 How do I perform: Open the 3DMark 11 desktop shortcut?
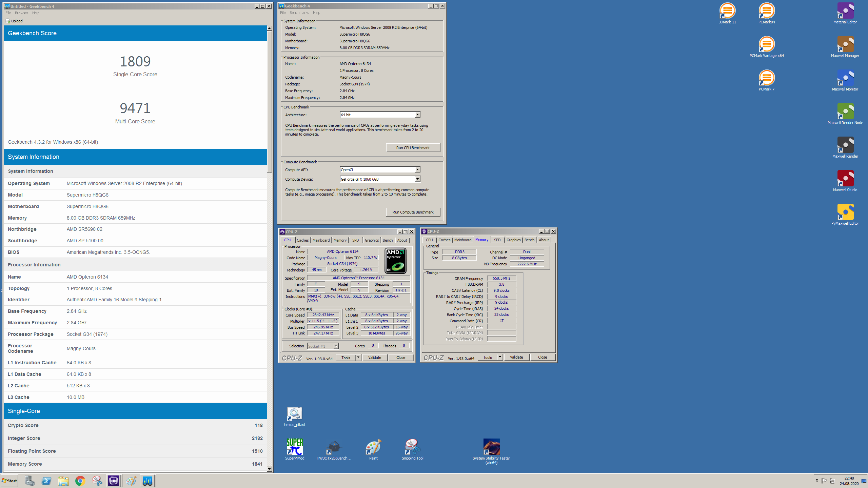(727, 14)
